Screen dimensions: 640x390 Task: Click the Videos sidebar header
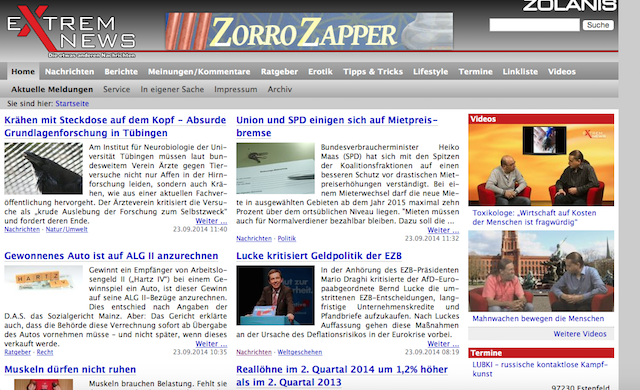coord(541,119)
